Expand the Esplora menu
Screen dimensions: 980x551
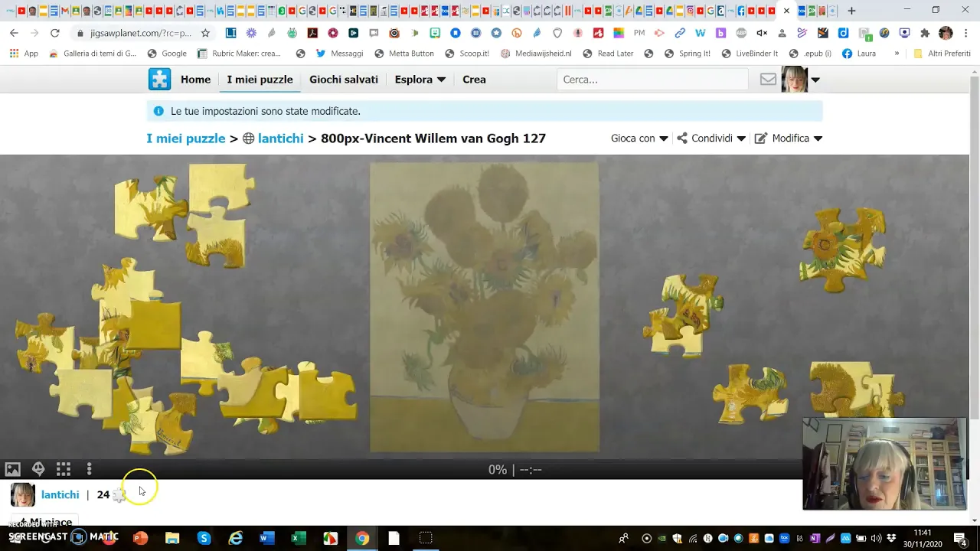(x=420, y=80)
